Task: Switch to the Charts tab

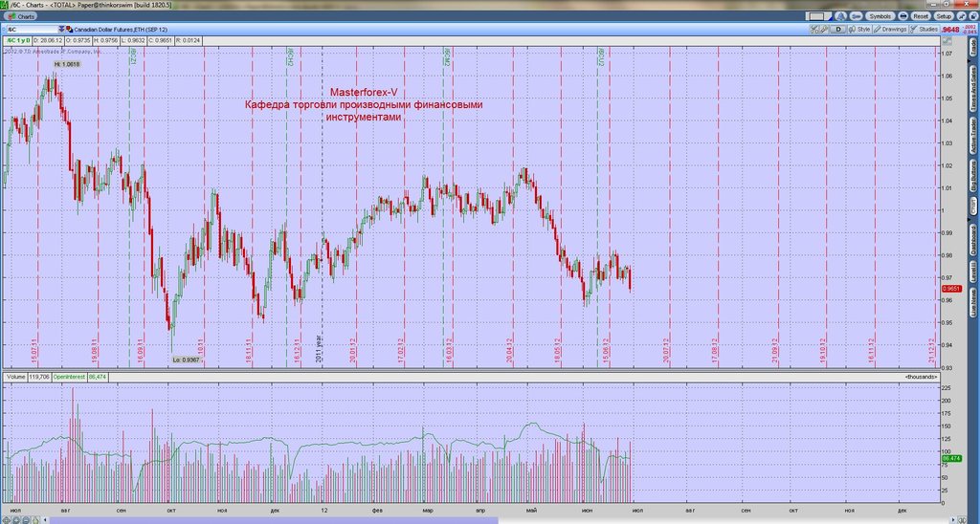Action: click(x=21, y=16)
